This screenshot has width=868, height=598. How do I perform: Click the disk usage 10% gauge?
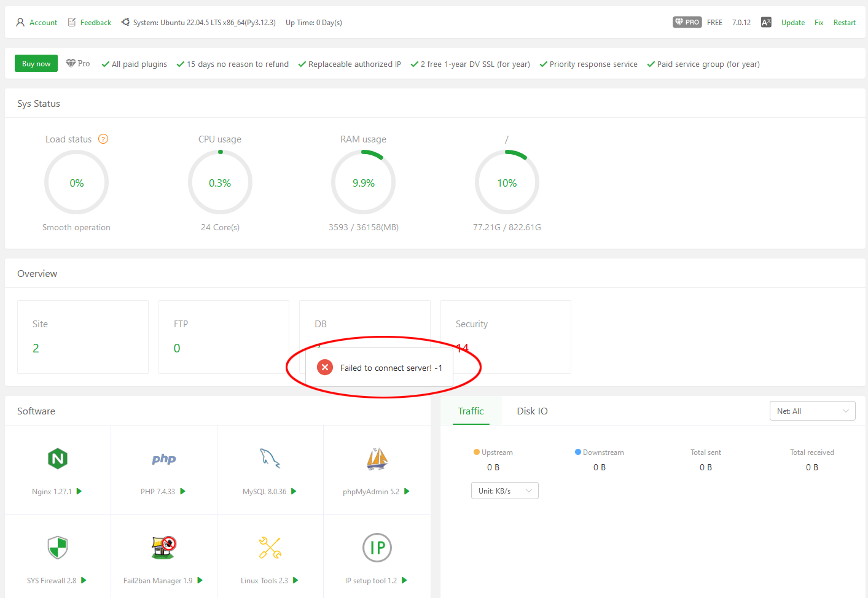click(x=507, y=182)
